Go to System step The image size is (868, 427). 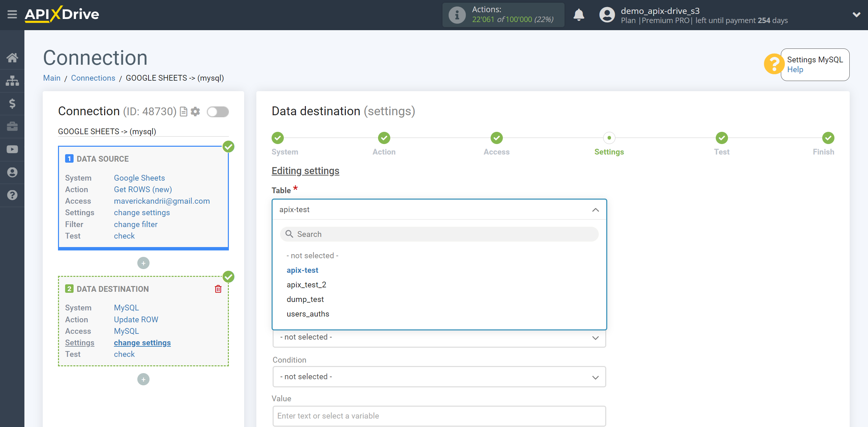pyautogui.click(x=278, y=138)
